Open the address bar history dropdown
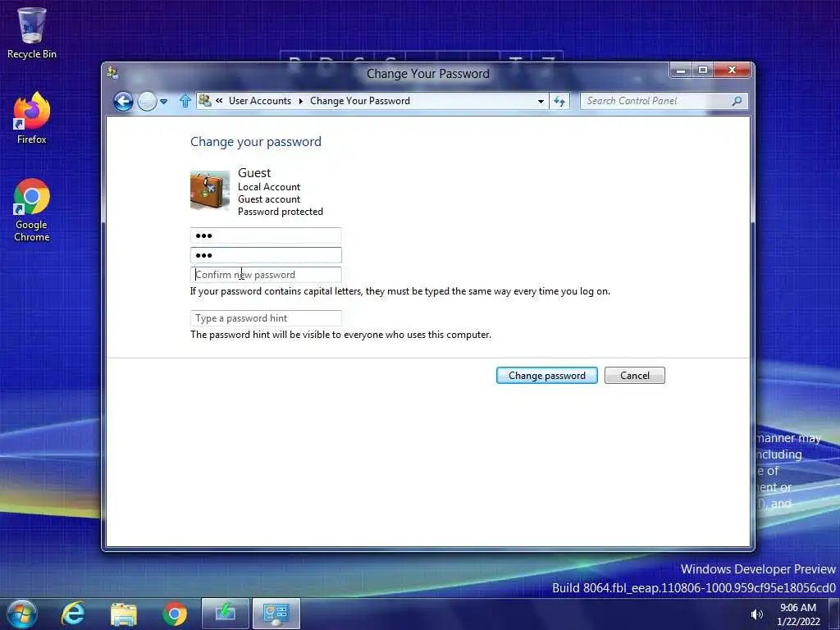The height and width of the screenshot is (630, 840). pos(541,101)
